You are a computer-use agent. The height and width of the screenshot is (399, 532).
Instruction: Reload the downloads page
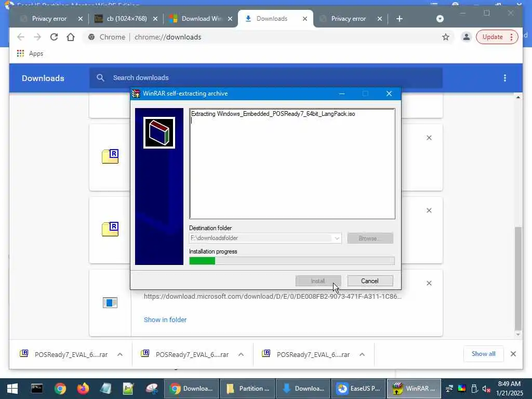pyautogui.click(x=54, y=37)
